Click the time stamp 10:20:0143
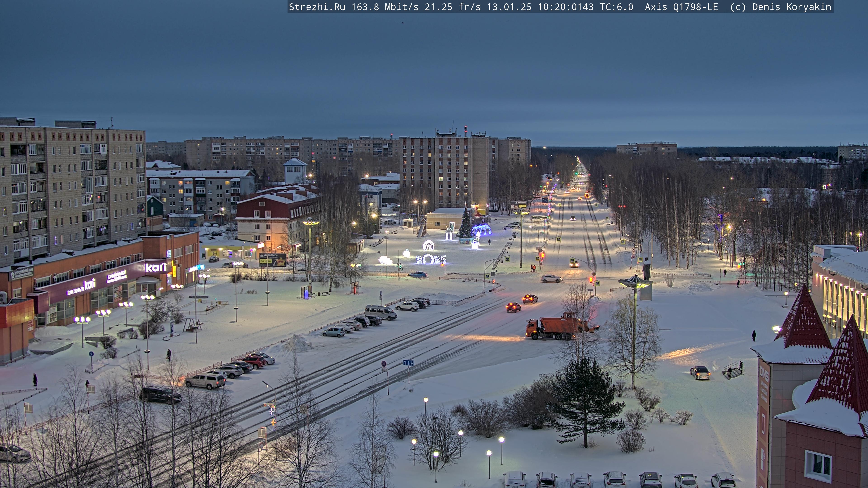The width and height of the screenshot is (868, 488). click(x=566, y=7)
